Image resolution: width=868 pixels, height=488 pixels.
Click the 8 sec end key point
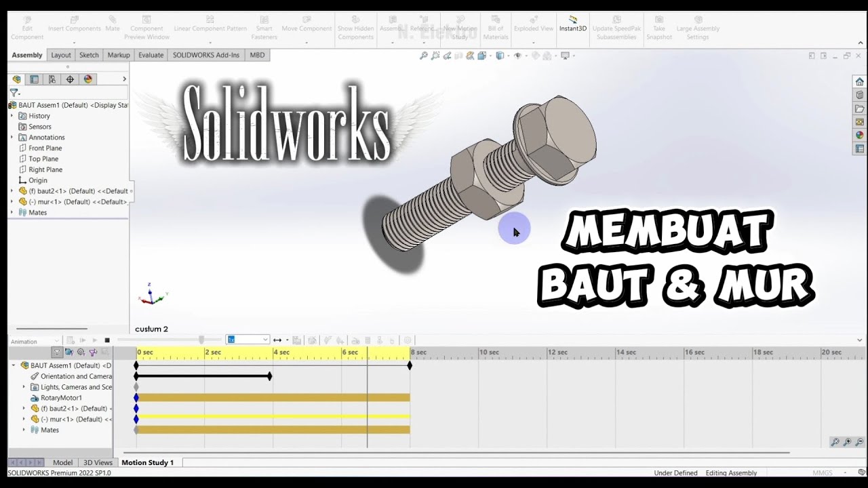pos(410,365)
